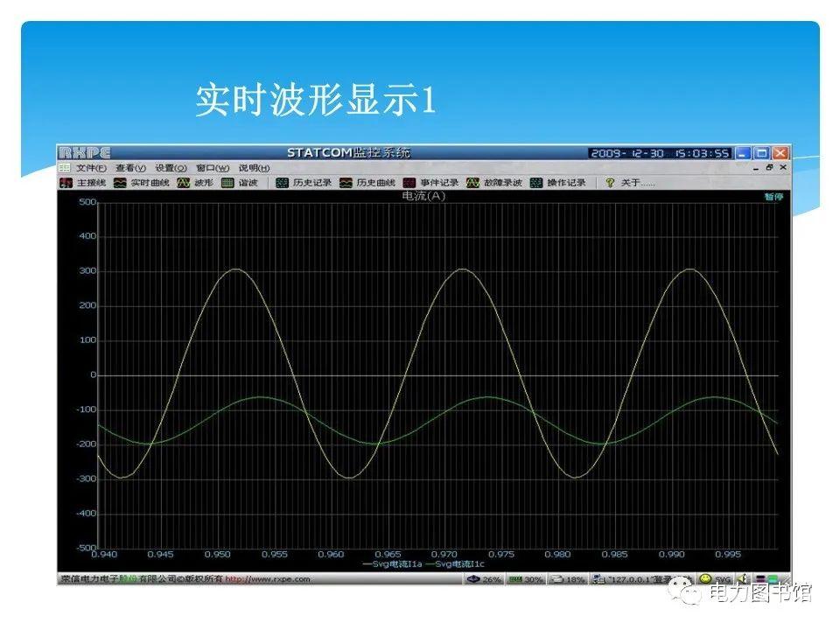The image size is (840, 630).
Task: Click the date-time display in title bar
Action: pyautogui.click(x=660, y=153)
